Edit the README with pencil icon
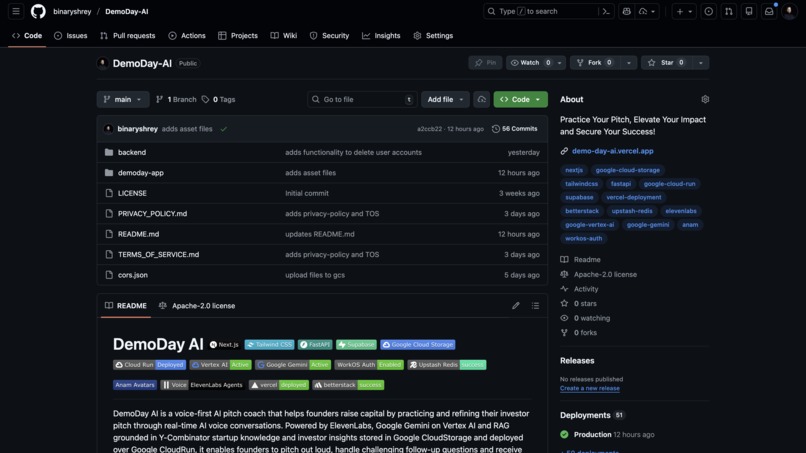 [x=516, y=305]
